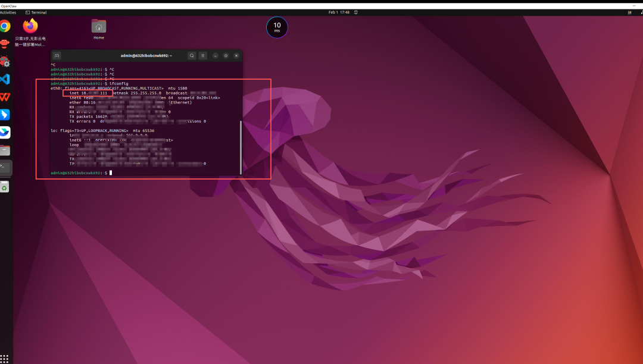Open the Files manager in the dock
The image size is (643, 364).
5,150
